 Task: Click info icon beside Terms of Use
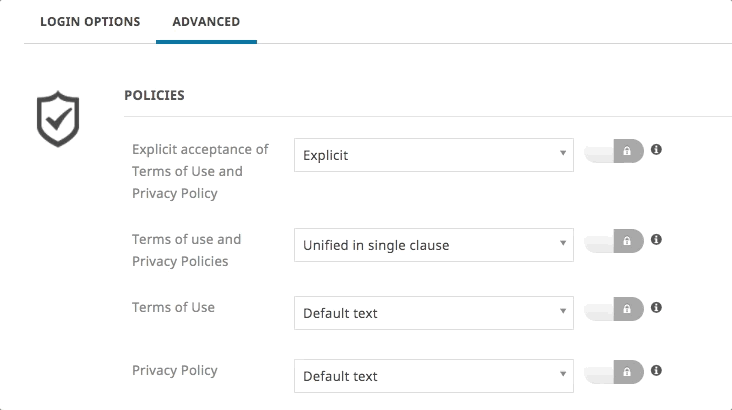pos(657,308)
